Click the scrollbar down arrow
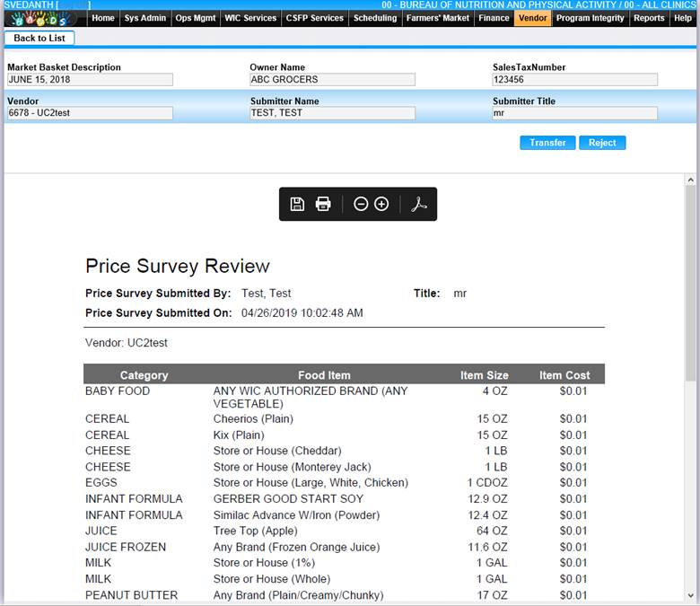This screenshot has height=606, width=700. (691, 596)
